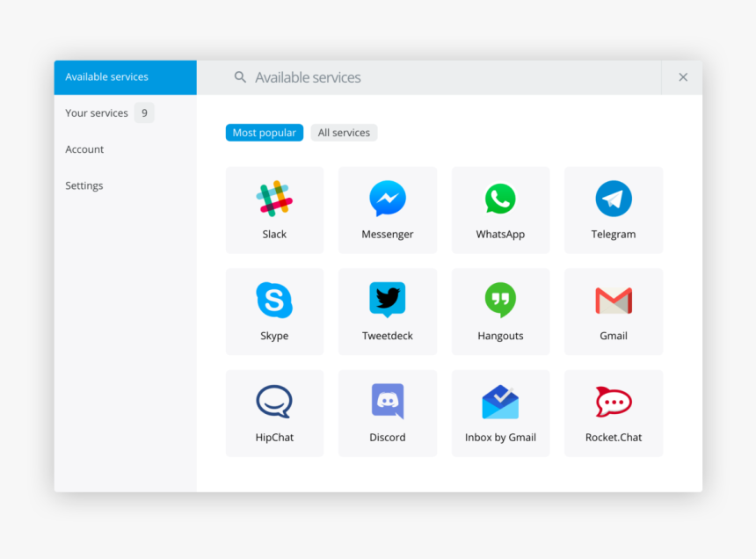Click the Messenger label text
Image resolution: width=756 pixels, height=559 pixels.
388,235
